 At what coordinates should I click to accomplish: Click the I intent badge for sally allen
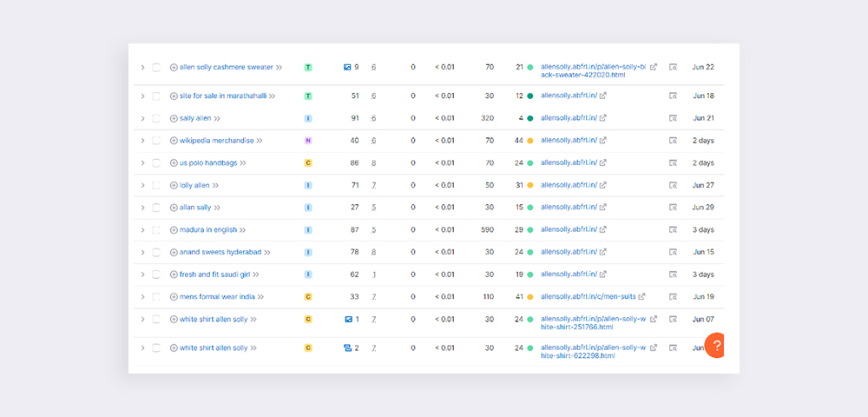pyautogui.click(x=308, y=118)
